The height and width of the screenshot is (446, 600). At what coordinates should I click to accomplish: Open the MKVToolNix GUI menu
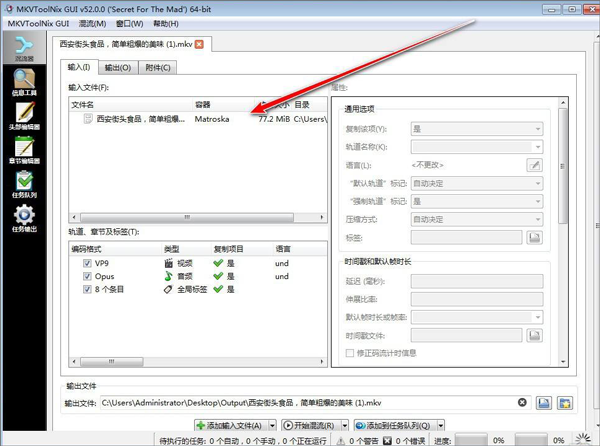click(x=38, y=24)
